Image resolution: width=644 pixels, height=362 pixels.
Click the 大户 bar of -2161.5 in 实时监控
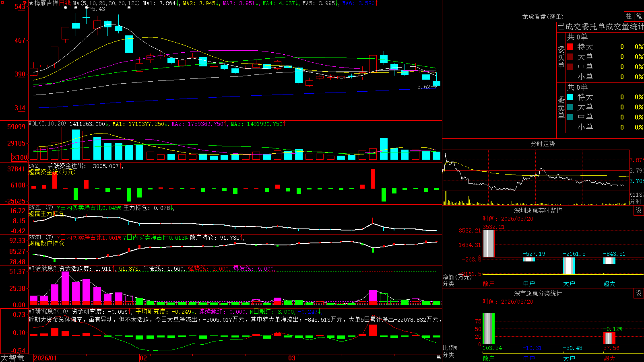click(x=569, y=265)
